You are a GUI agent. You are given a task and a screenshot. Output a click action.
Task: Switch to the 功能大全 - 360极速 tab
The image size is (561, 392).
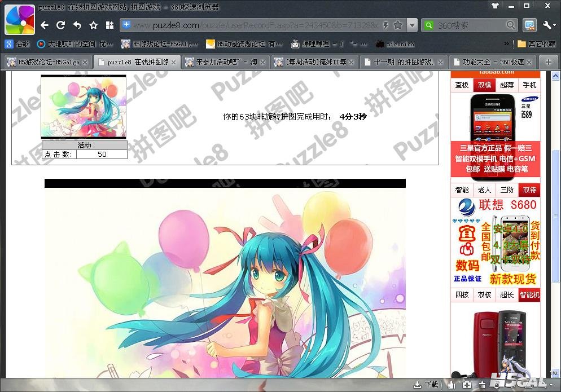pos(493,62)
